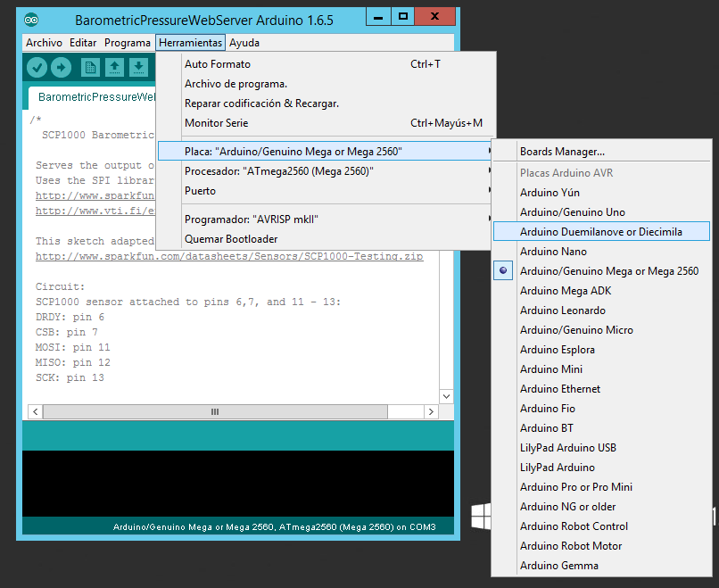Close the Herramientas menu from the menu bar
This screenshot has width=719, height=588.
(x=190, y=43)
